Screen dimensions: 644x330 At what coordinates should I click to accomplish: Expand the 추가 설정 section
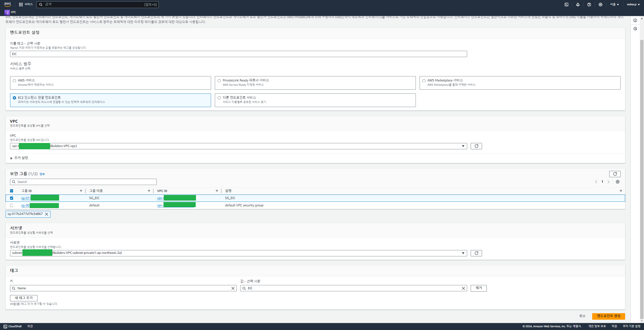[x=19, y=158]
